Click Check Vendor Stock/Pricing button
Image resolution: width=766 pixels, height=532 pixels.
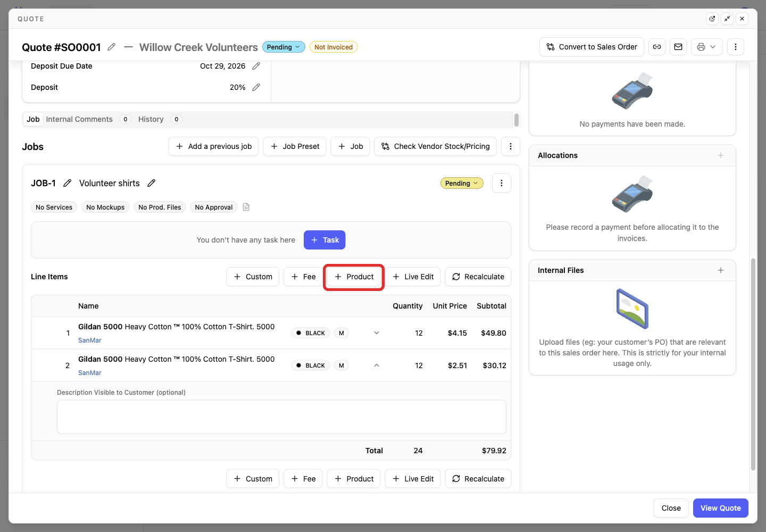[436, 146]
